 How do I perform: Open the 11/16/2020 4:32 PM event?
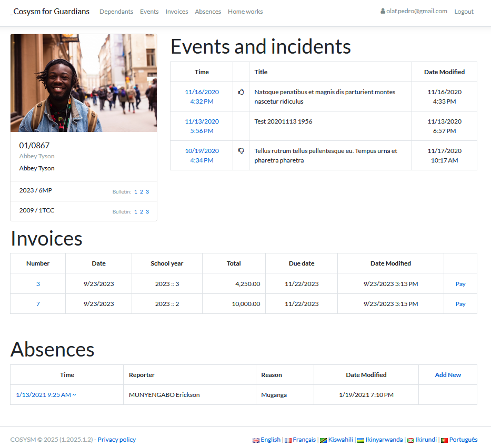tap(202, 97)
